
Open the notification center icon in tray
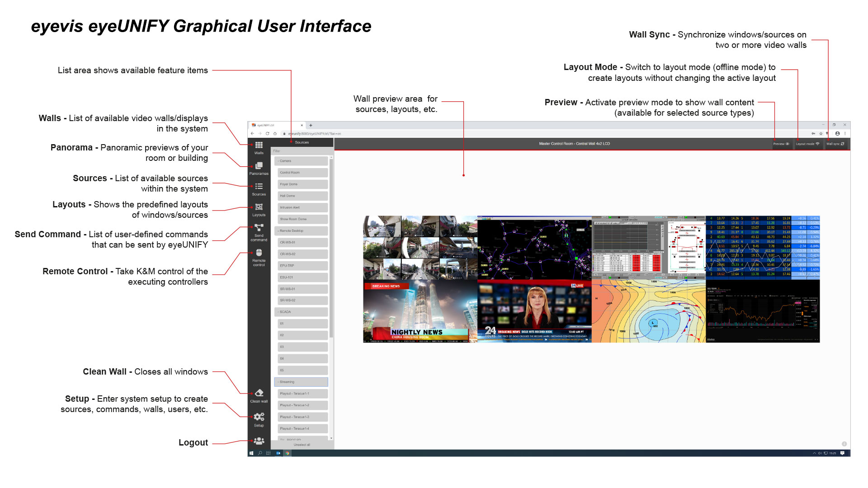tap(842, 453)
